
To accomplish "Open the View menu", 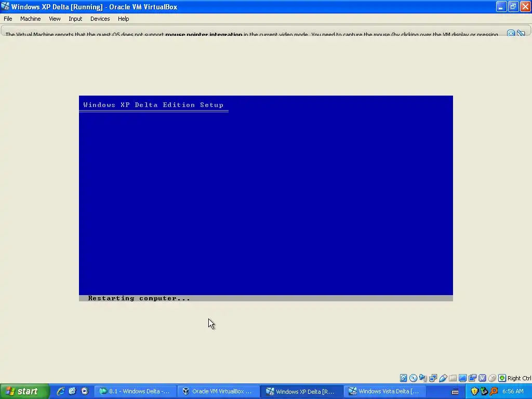I will [55, 19].
